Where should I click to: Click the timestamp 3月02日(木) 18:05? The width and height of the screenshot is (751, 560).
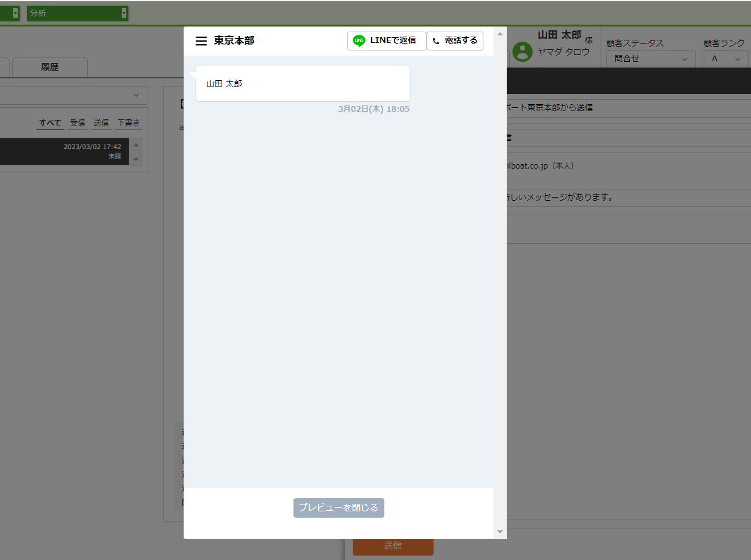tap(374, 109)
